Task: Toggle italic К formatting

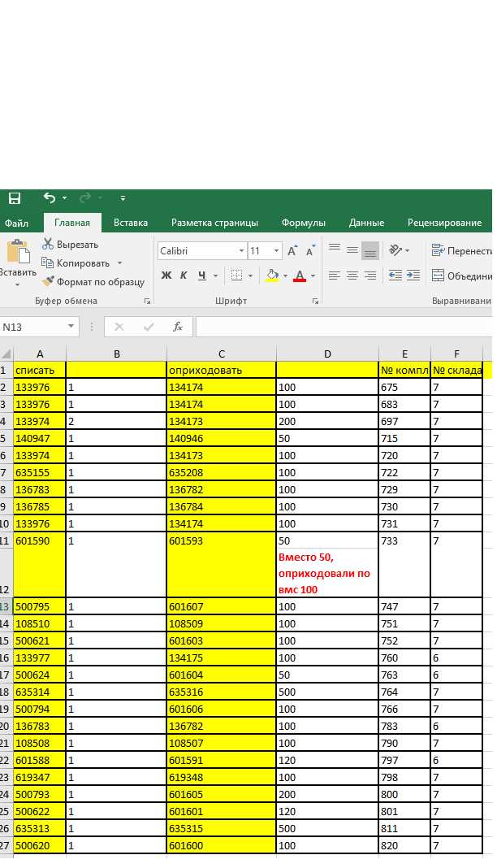Action: [x=184, y=276]
